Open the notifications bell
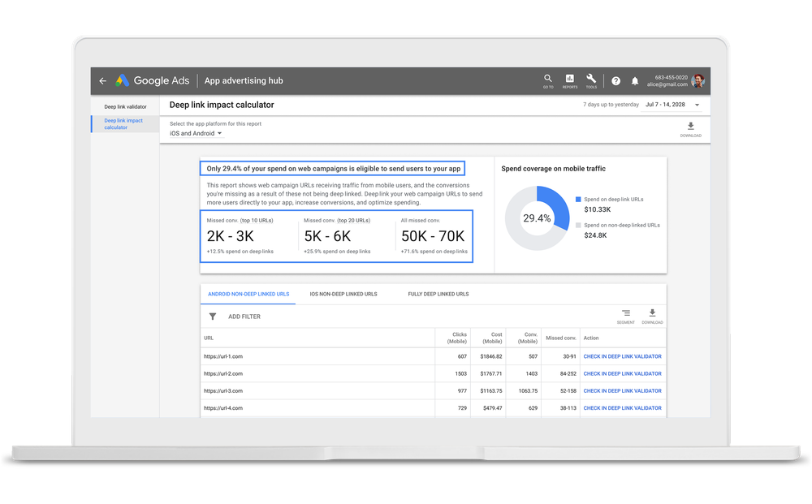The width and height of the screenshot is (812, 504). [x=635, y=81]
